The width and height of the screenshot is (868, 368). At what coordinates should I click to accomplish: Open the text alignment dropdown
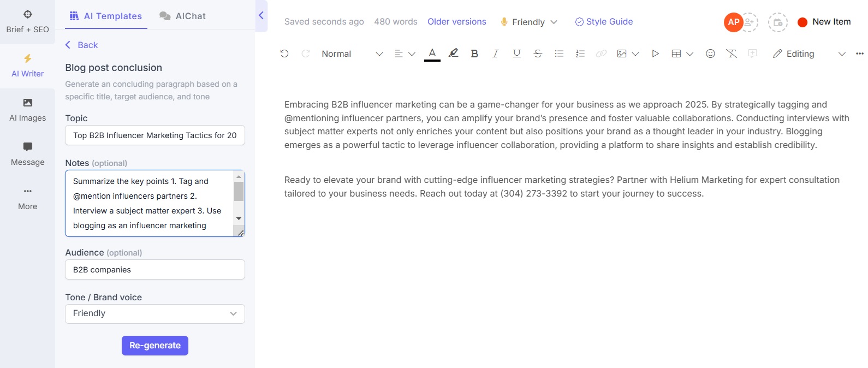click(x=405, y=54)
